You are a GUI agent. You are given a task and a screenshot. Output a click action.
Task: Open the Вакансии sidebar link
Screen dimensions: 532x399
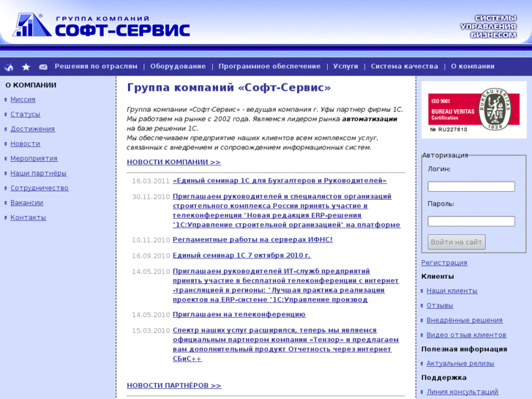coord(27,203)
